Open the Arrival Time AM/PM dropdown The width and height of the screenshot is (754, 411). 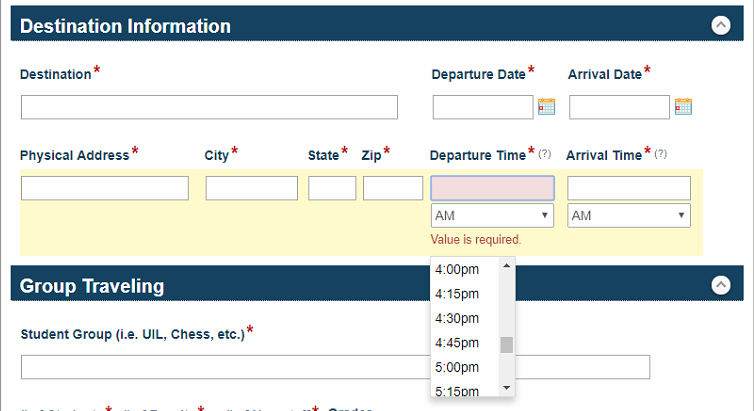click(628, 216)
